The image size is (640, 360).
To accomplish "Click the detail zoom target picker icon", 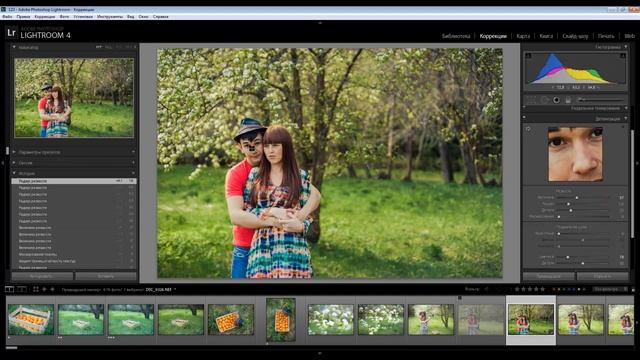I will pos(528,129).
